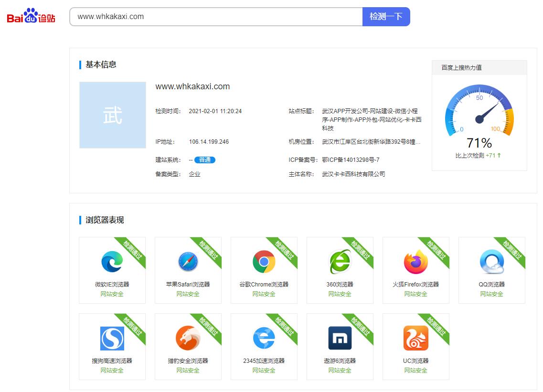Click the truncated 机房位置 address text
The image size is (543, 392).
(371, 142)
